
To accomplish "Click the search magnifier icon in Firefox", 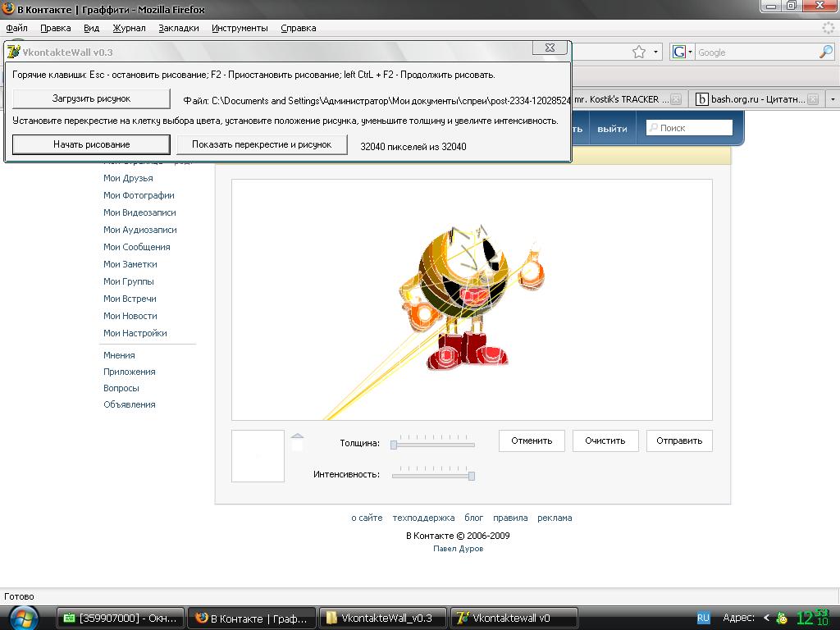I will click(826, 52).
